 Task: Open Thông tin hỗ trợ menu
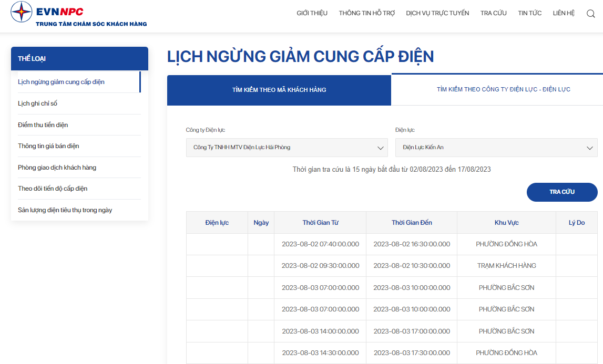click(366, 13)
